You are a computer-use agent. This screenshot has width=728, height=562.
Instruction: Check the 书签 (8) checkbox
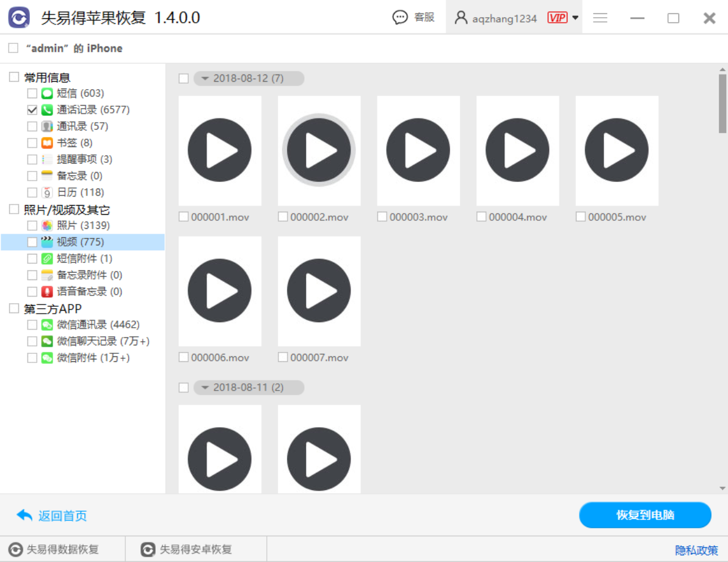[32, 143]
